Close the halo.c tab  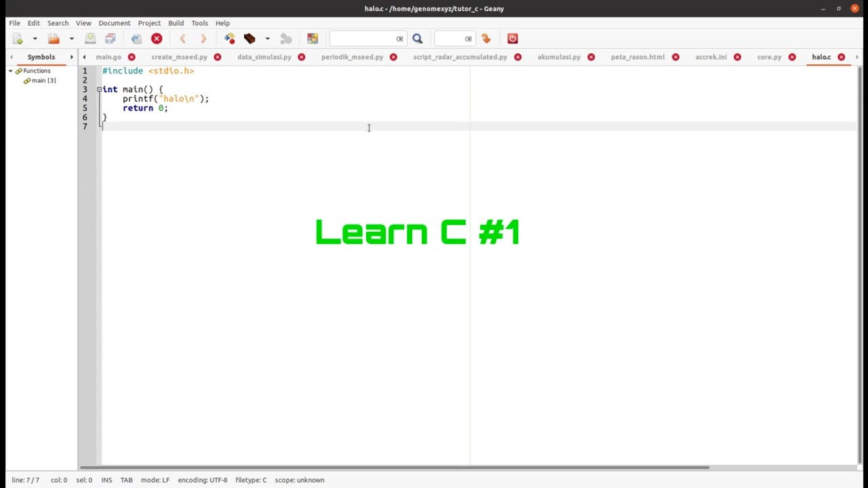click(x=842, y=57)
